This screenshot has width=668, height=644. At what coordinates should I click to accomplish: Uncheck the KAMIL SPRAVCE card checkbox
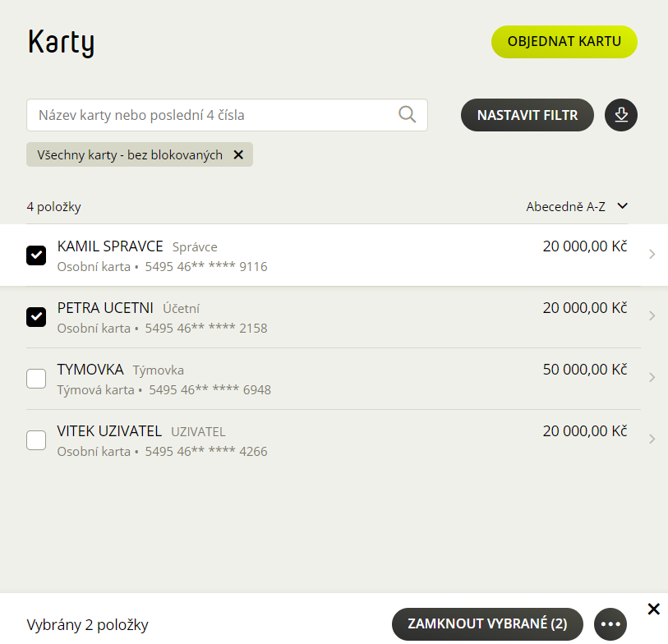click(x=36, y=255)
